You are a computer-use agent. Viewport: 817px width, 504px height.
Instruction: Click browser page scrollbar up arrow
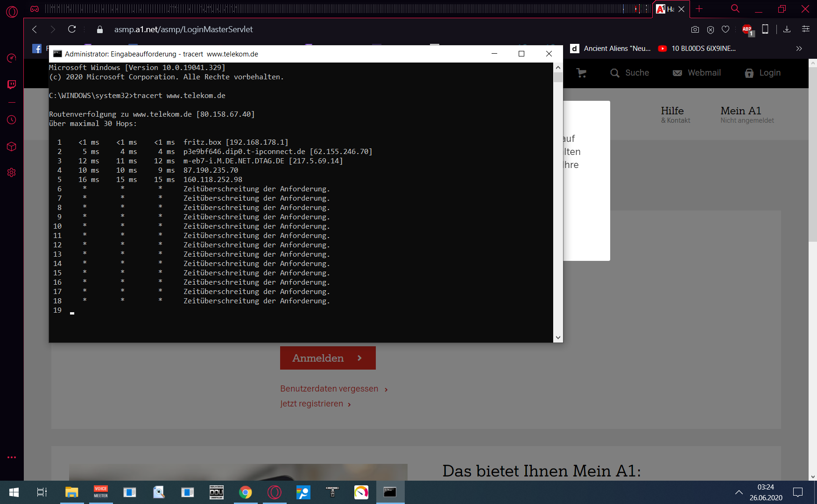click(x=813, y=63)
